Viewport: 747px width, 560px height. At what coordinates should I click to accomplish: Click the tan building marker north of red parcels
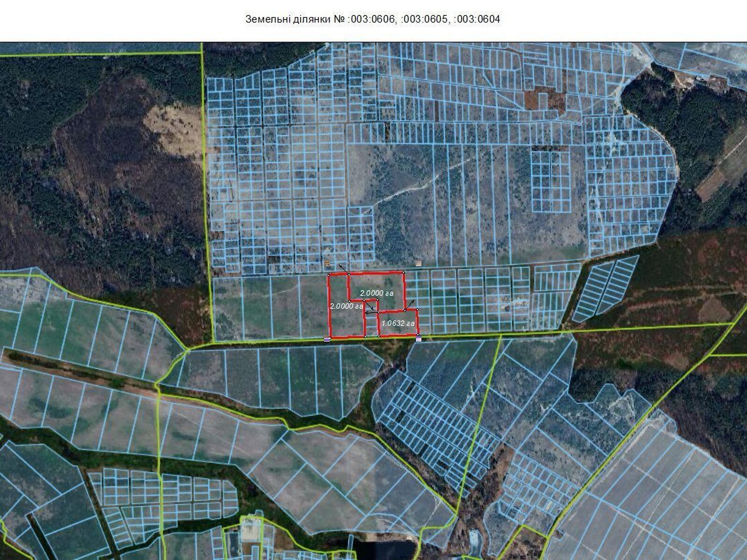point(418,264)
